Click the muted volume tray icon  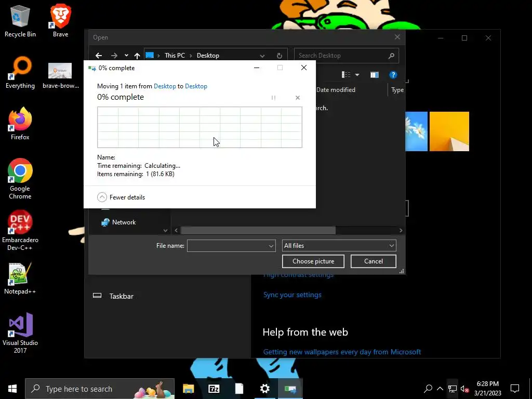click(464, 389)
